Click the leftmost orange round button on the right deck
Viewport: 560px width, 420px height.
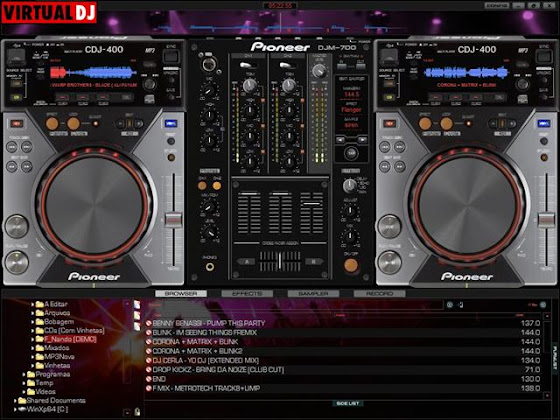click(x=425, y=124)
